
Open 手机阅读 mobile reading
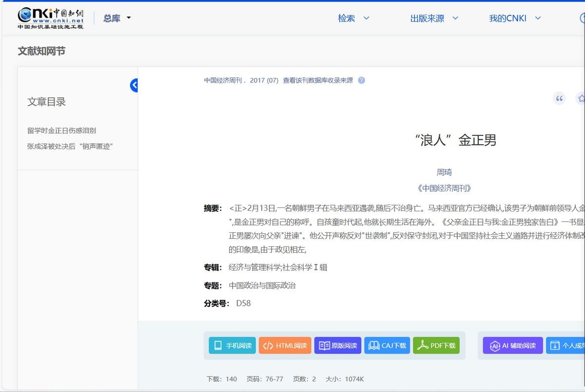[x=232, y=345]
